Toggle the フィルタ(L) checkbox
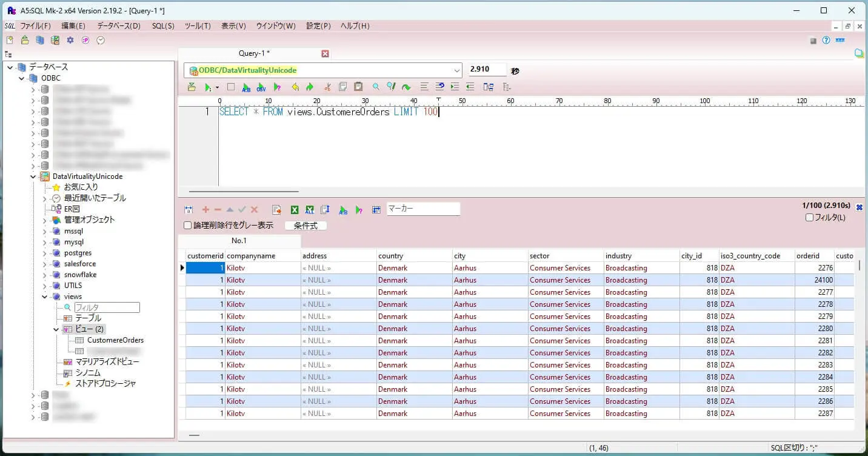 (809, 218)
